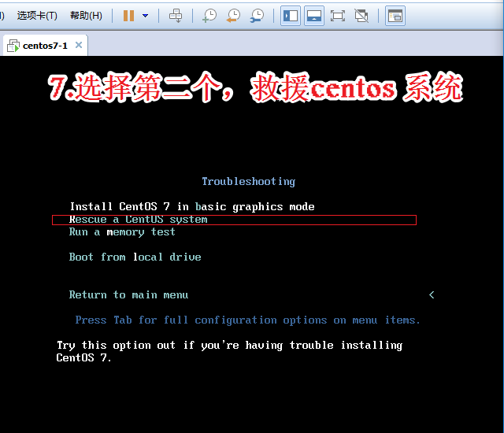Click the Troubleshooting menu title
Image resolution: width=504 pixels, height=433 pixels.
click(x=249, y=182)
